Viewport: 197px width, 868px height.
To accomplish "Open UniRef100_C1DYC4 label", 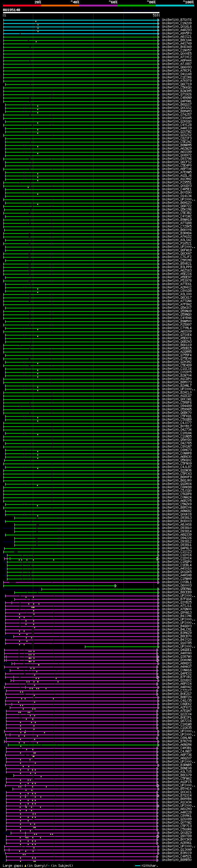I will tap(177, 558).
